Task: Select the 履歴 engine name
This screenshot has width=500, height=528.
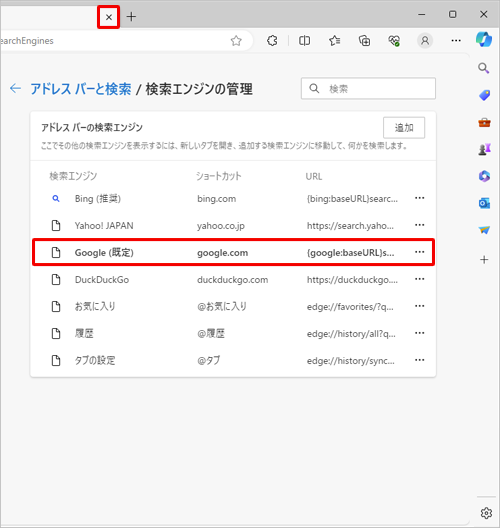Action: point(84,333)
